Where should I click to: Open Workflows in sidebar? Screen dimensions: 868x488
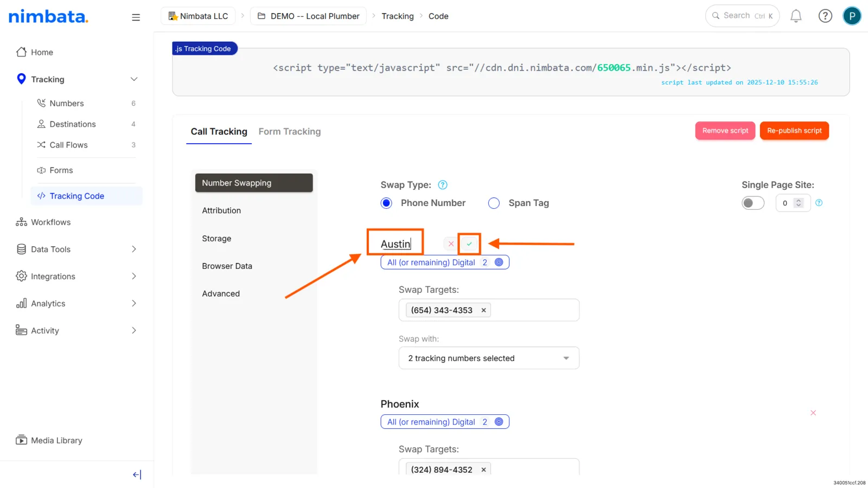coord(43,222)
